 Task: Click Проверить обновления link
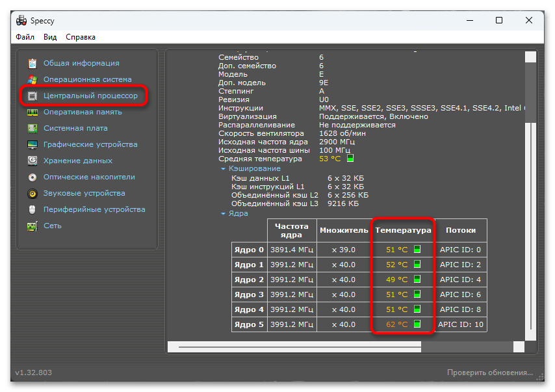(489, 372)
